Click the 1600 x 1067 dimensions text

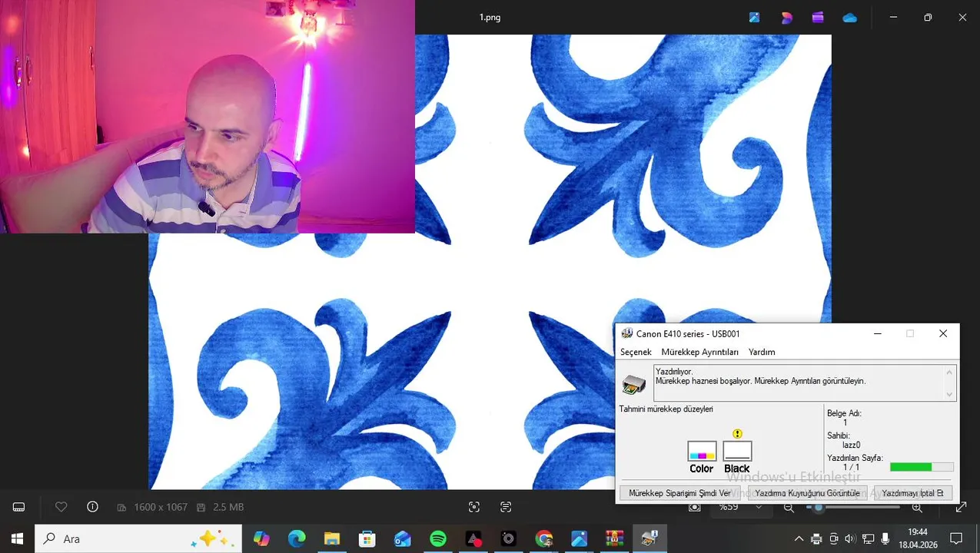tap(161, 507)
